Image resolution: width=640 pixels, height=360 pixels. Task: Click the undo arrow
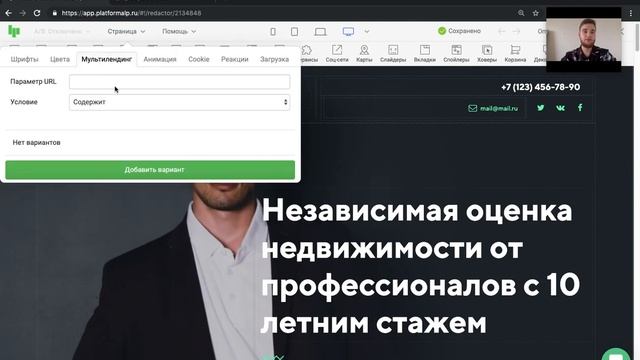click(x=502, y=31)
